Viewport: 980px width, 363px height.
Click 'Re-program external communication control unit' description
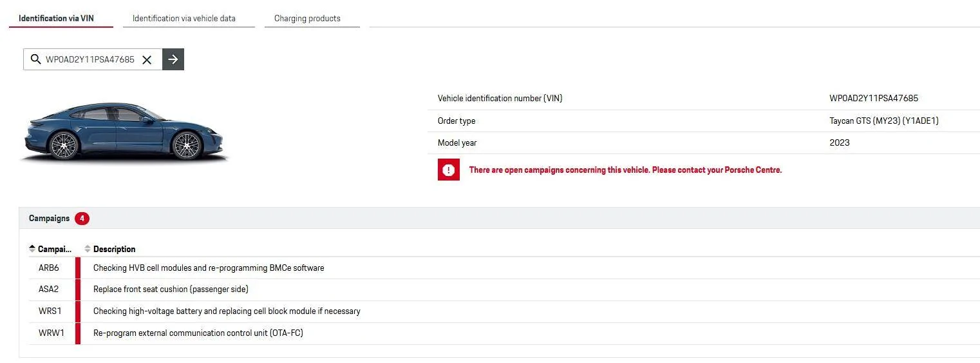[x=198, y=333]
